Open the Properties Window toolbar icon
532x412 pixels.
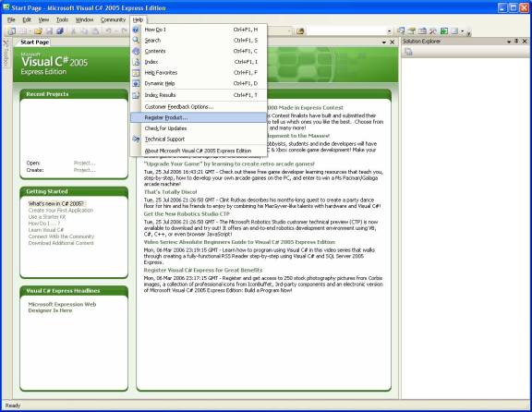click(x=412, y=31)
